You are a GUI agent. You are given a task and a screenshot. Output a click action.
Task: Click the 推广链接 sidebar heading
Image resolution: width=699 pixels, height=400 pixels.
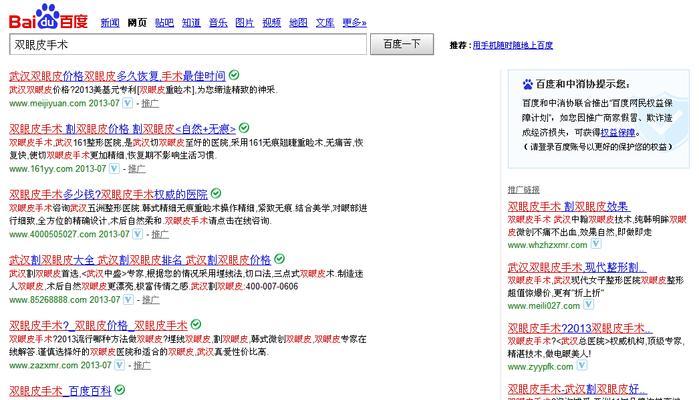click(x=523, y=190)
